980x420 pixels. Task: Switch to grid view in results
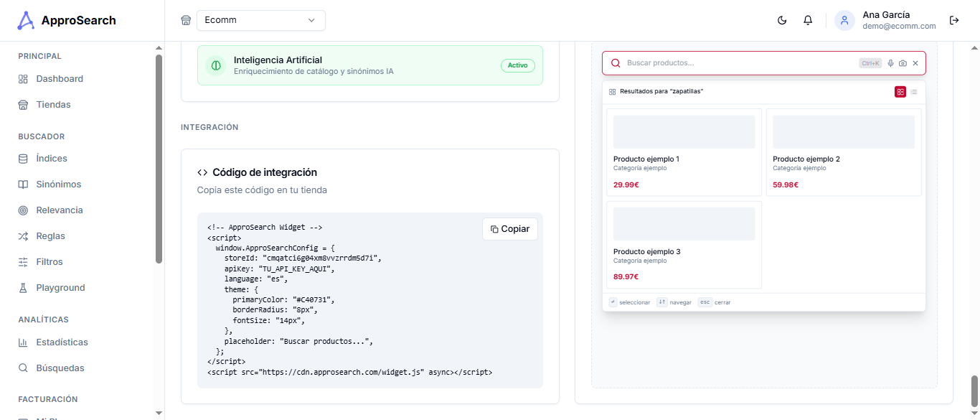tap(900, 92)
